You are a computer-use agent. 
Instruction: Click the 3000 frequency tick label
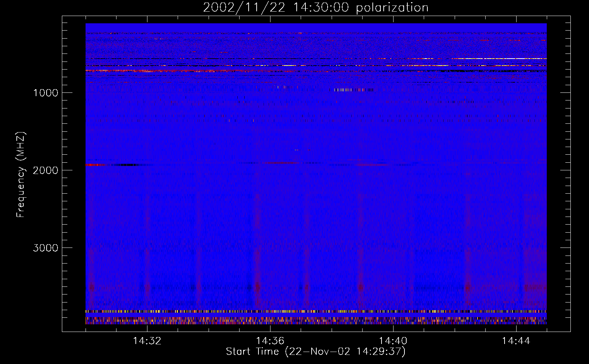[x=46, y=248]
